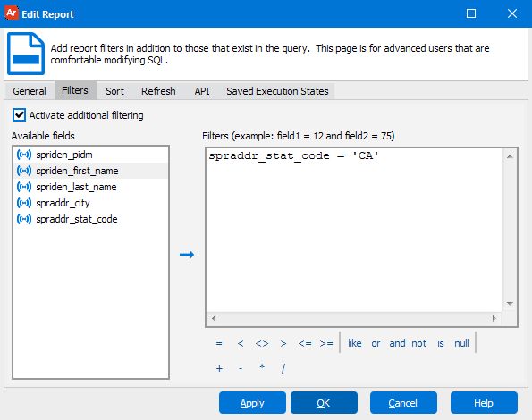Open the Refresh tab
The width and height of the screenshot is (532, 420).
pos(158,91)
